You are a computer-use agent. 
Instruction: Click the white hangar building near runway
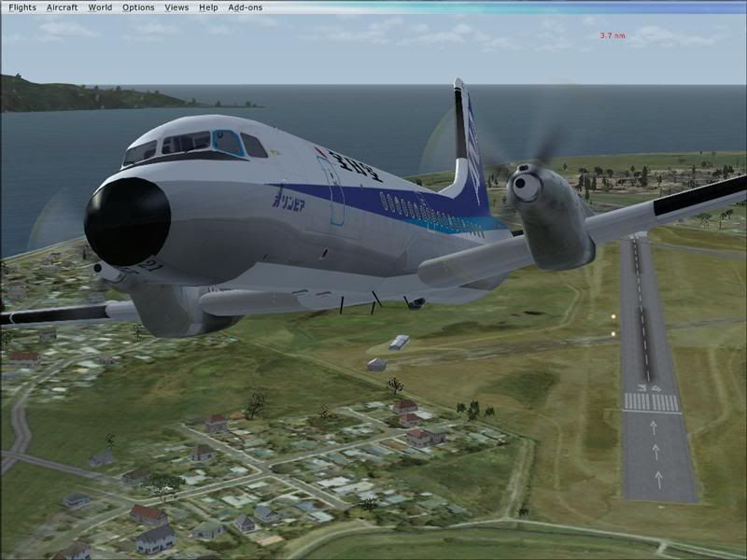click(x=399, y=343)
